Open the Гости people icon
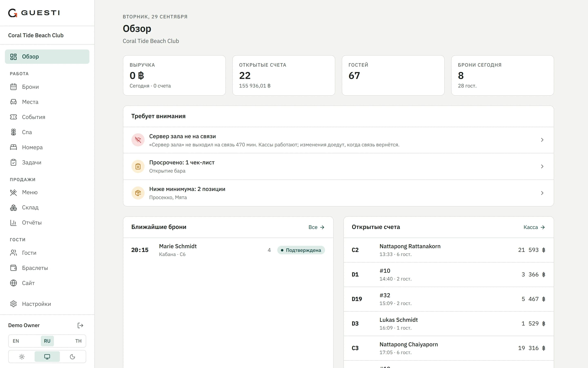Viewport: 588px width, 368px height. point(13,253)
